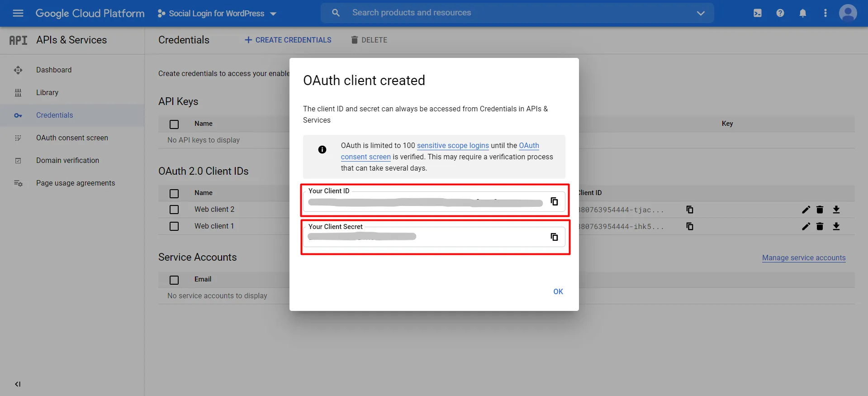Image resolution: width=868 pixels, height=396 pixels.
Task: Click the Google Cloud Platform logo
Action: coord(90,13)
